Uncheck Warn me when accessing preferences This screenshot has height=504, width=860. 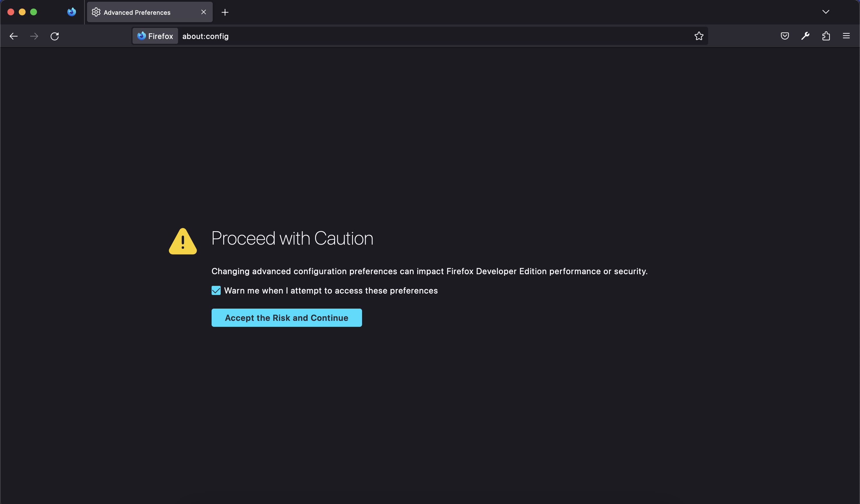pyautogui.click(x=216, y=291)
